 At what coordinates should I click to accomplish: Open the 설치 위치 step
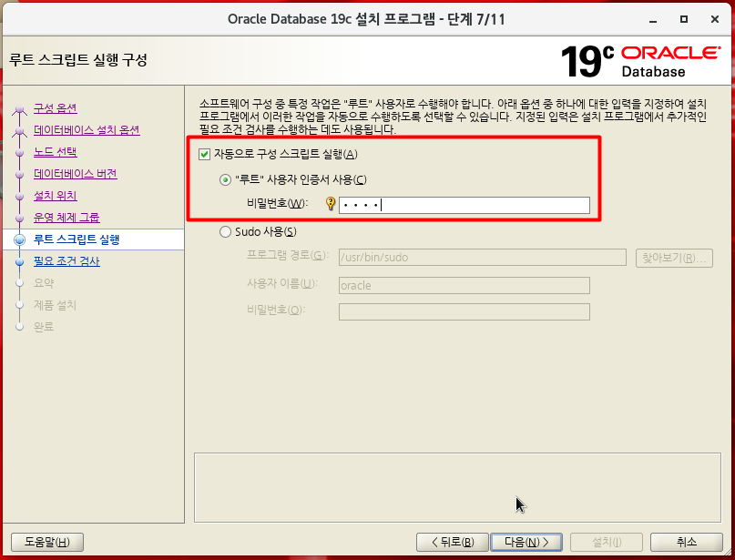[56, 196]
